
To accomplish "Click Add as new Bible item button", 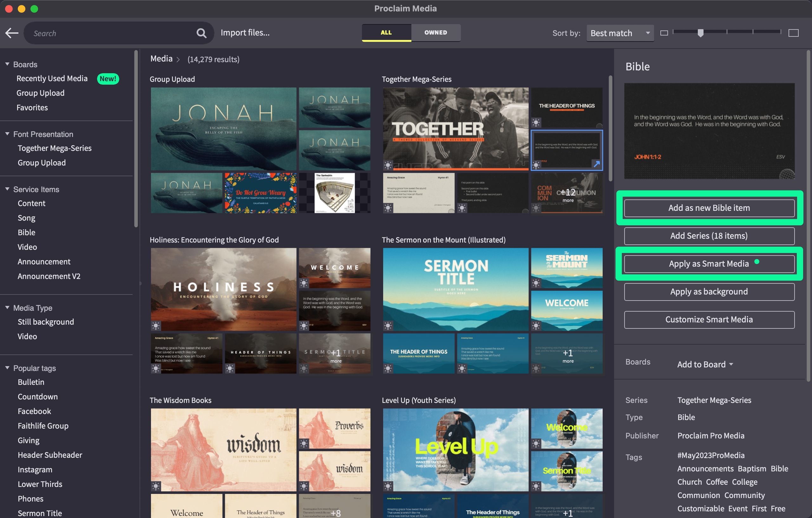I will point(709,208).
